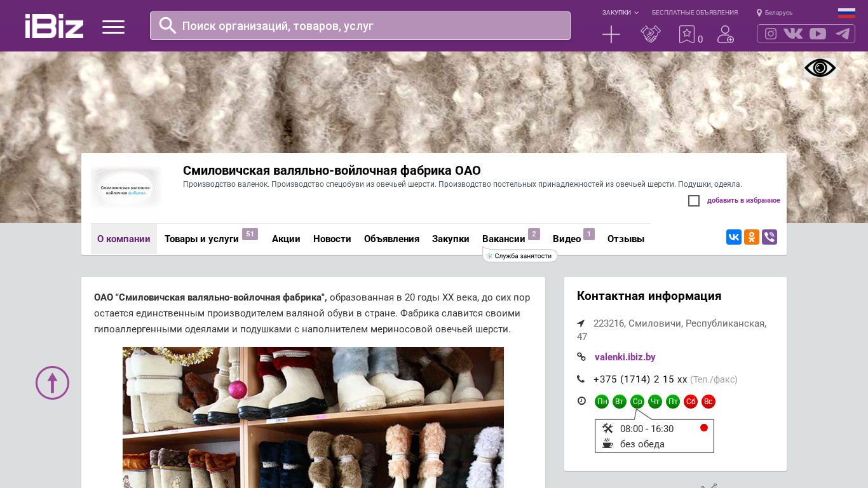Click the felt boots product photo
868x488 pixels.
313,417
